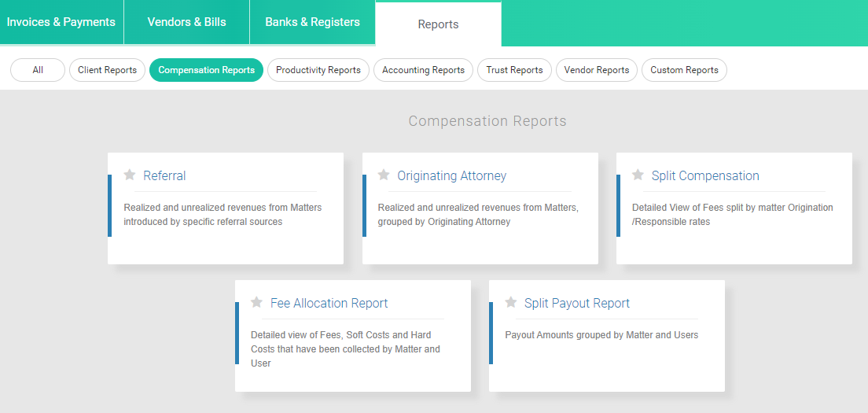Favorite the Referral report star
The image size is (868, 413).
130,175
